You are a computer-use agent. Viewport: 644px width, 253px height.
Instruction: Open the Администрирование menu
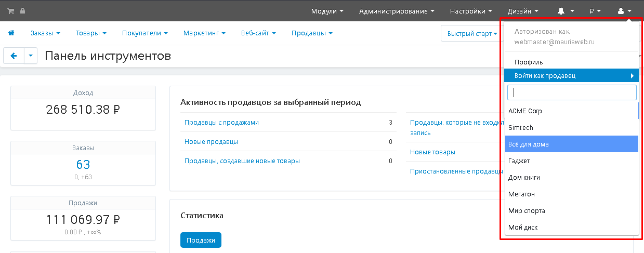click(397, 10)
